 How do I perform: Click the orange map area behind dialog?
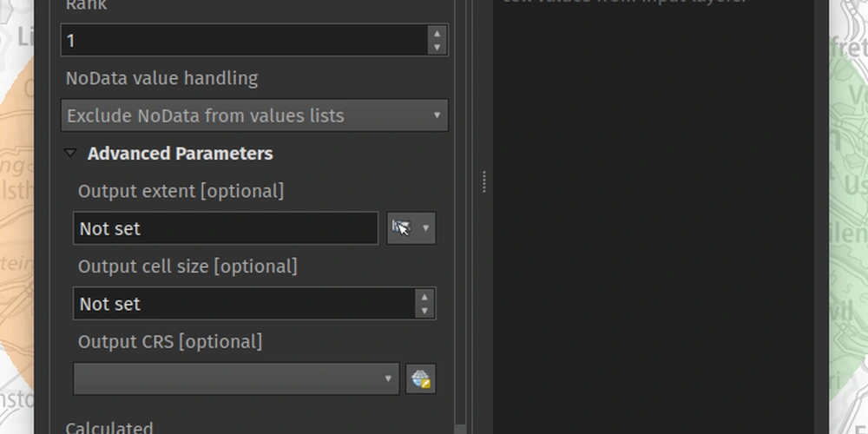pos(16,221)
